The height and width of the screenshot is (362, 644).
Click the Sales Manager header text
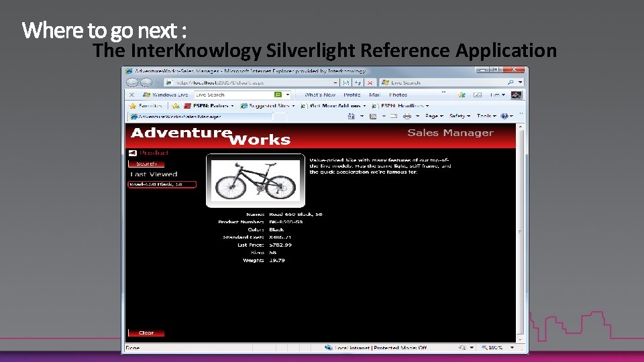tap(450, 133)
